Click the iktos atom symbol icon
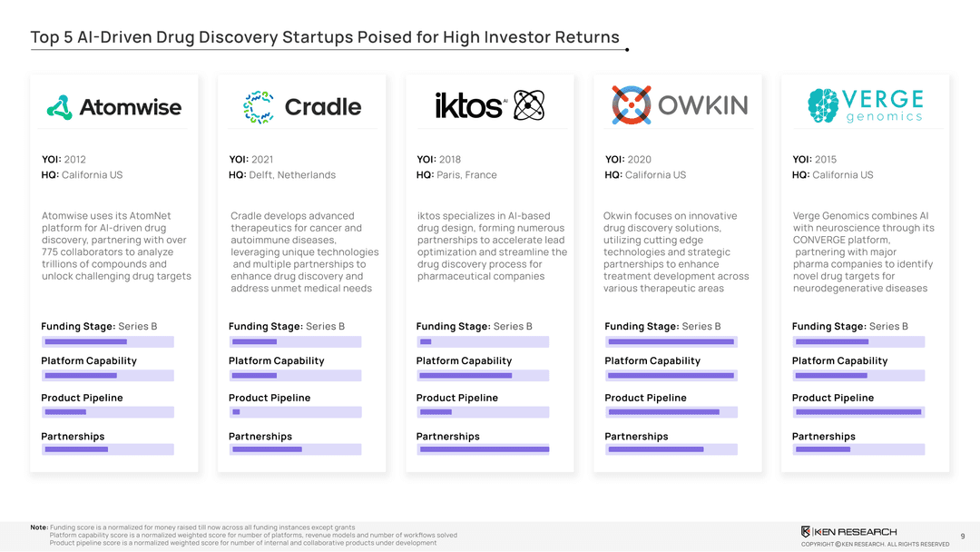980x552 pixels. coord(529,105)
